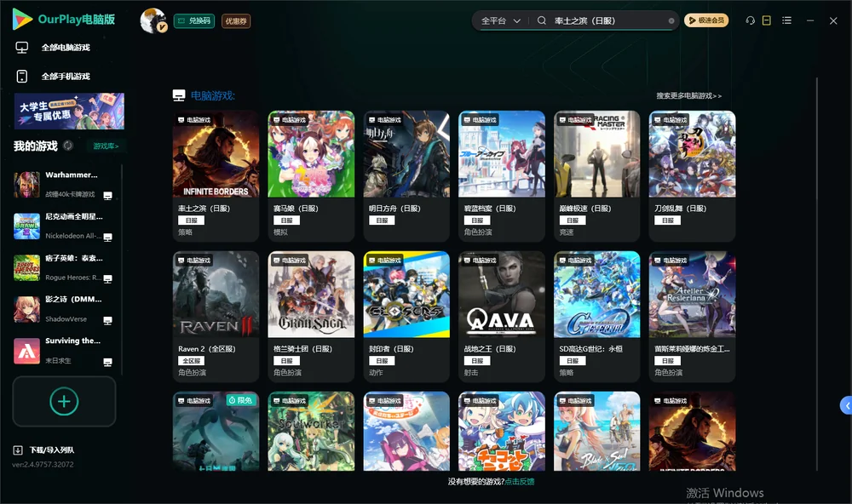Image resolution: width=852 pixels, height=504 pixels.
Task: Open the A.V.A 战地之王 game cover
Action: [x=502, y=295]
